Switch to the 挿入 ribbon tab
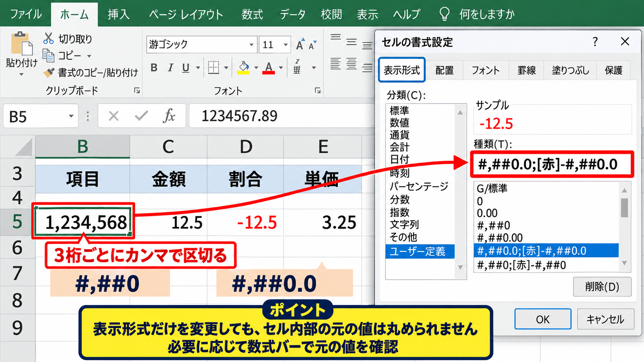Viewport: 644px width, 362px height. pyautogui.click(x=119, y=14)
